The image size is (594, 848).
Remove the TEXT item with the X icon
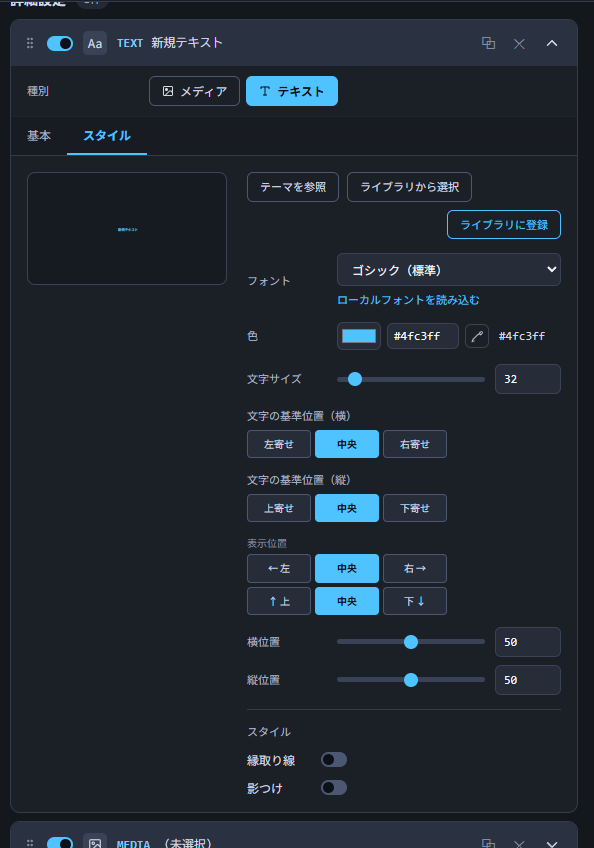pos(519,44)
